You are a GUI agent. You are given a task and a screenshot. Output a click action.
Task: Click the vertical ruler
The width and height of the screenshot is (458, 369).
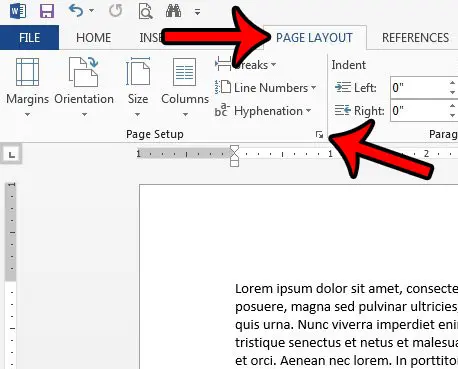pos(11,275)
